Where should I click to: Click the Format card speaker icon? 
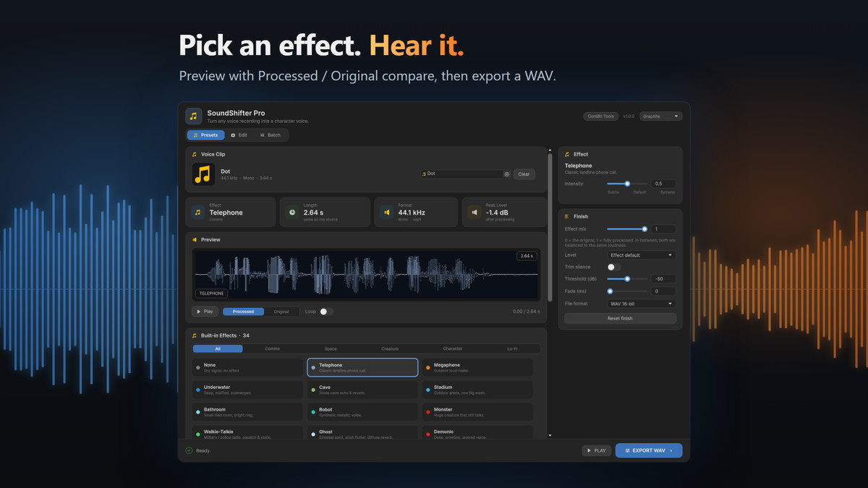[x=387, y=213]
